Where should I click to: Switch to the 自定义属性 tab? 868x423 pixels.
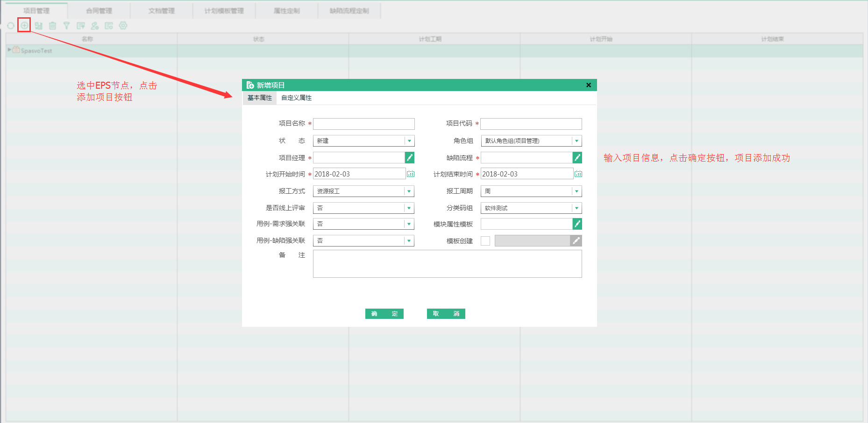(x=296, y=98)
